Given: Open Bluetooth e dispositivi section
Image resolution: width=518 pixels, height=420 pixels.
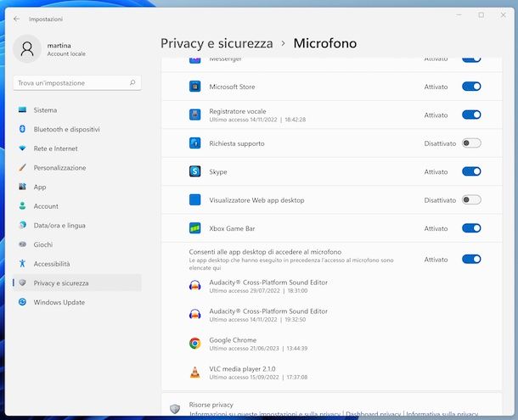Looking at the screenshot, I should pyautogui.click(x=77, y=129).
